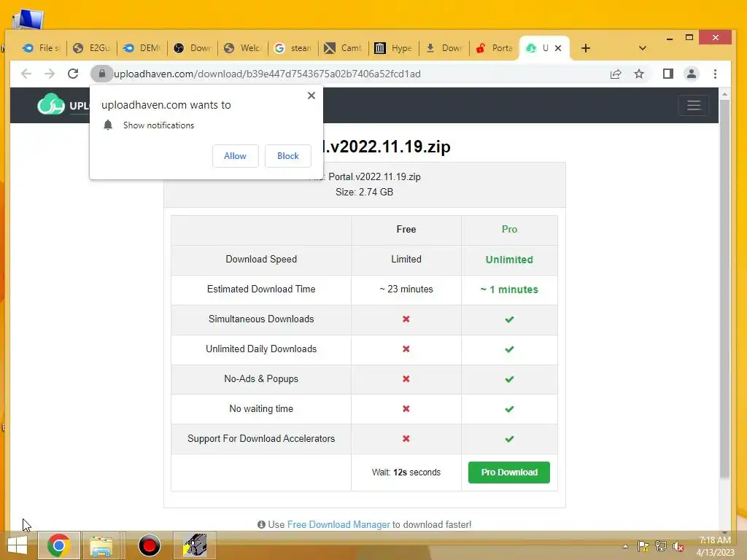Viewport: 747px width, 560px height.
Task: Switch to the File s tab
Action: (41, 48)
